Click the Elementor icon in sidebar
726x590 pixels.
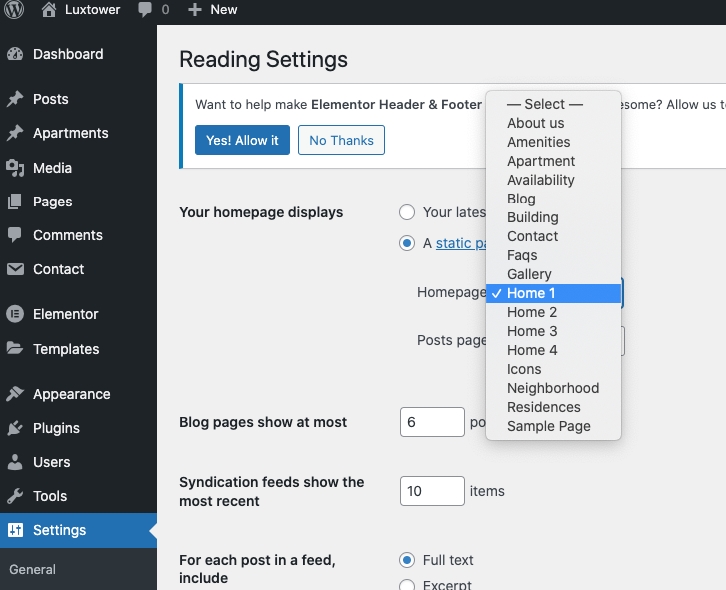coord(15,314)
